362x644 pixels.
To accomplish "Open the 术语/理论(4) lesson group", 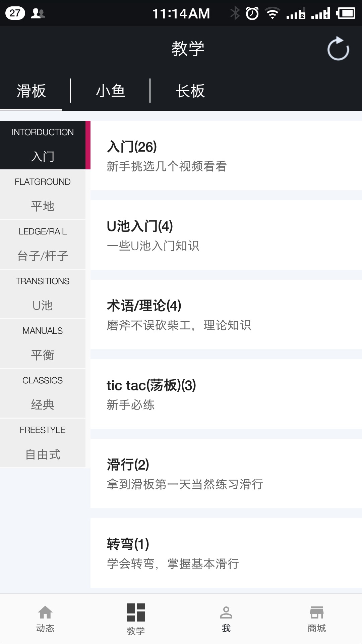I will point(226,315).
